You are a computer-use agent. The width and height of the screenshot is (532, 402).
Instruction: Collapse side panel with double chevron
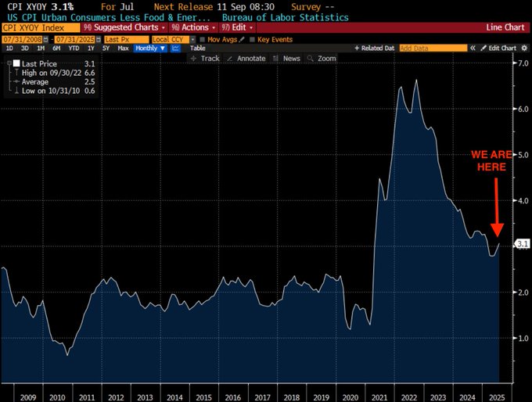click(473, 48)
